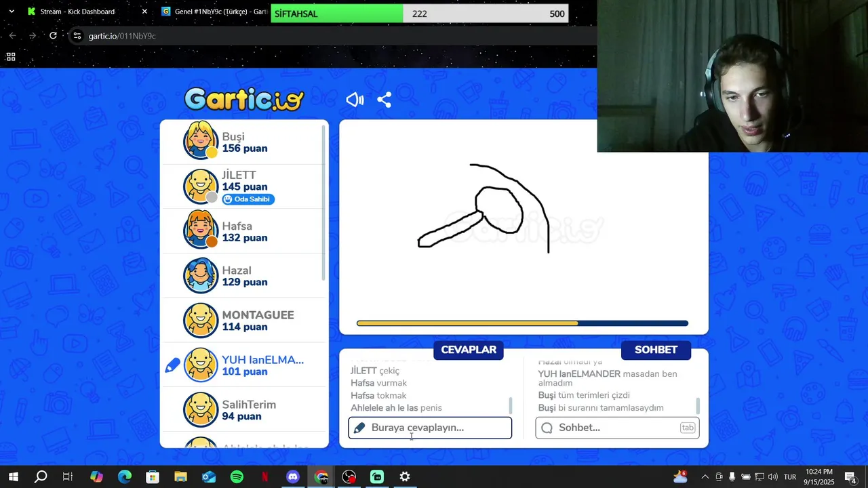
Task: Click the blue drawing pencil indicator
Action: coord(172,365)
